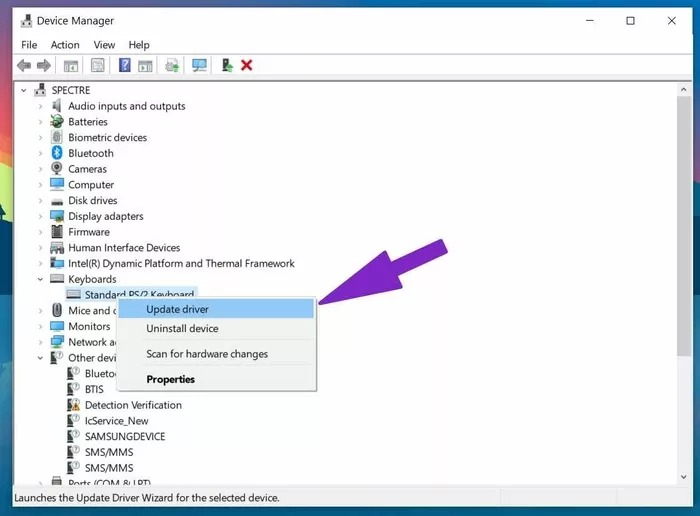The image size is (700, 516).
Task: Open Properties from the context menu
Action: pos(170,379)
